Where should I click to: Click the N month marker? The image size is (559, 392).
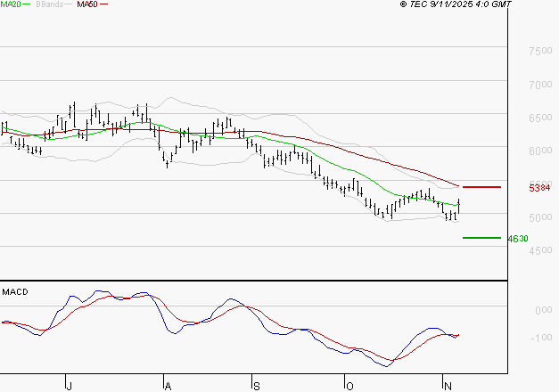pos(448,387)
